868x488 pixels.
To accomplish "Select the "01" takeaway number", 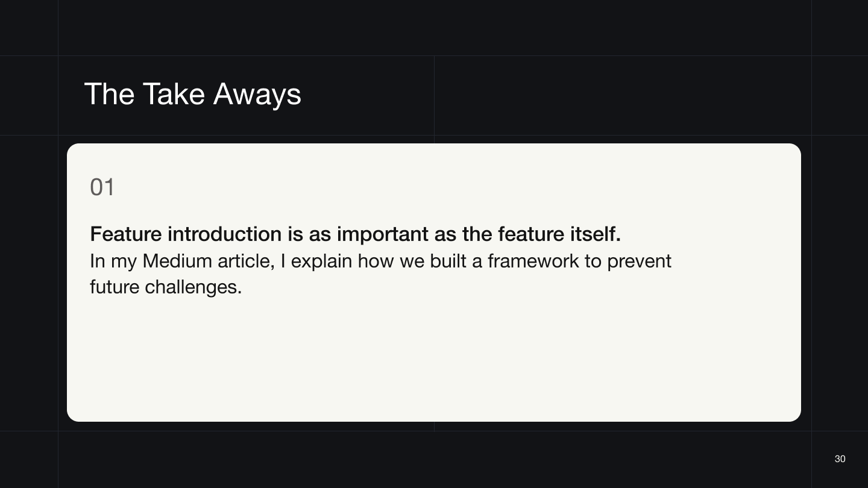I will point(102,187).
